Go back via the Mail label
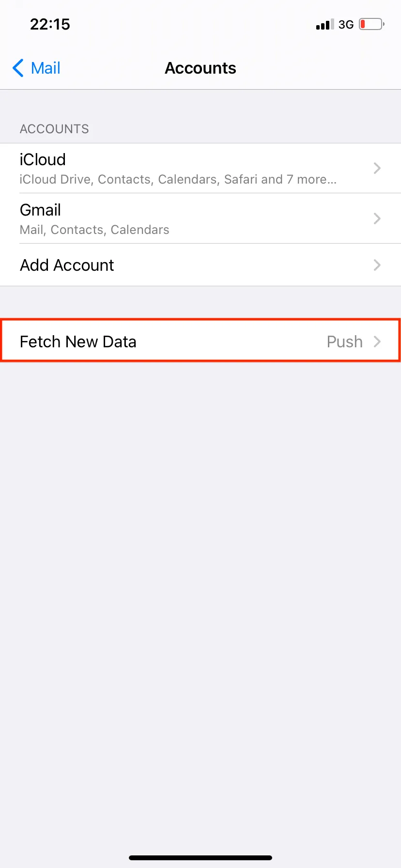 point(46,68)
